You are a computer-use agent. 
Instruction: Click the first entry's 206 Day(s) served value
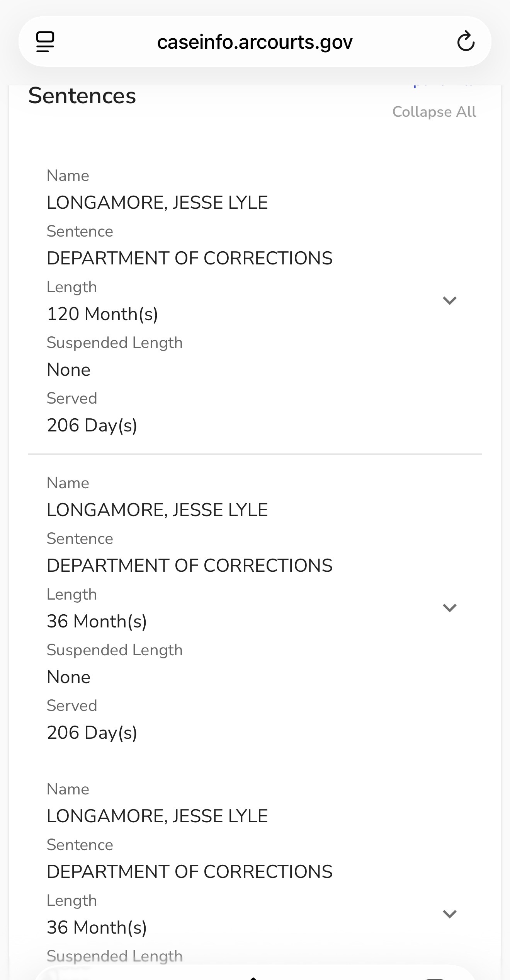(92, 425)
